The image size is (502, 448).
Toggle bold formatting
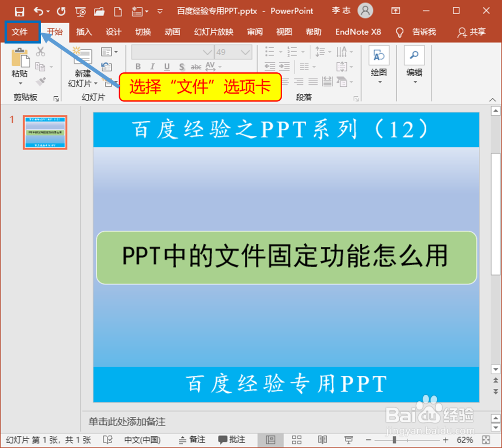point(138,66)
